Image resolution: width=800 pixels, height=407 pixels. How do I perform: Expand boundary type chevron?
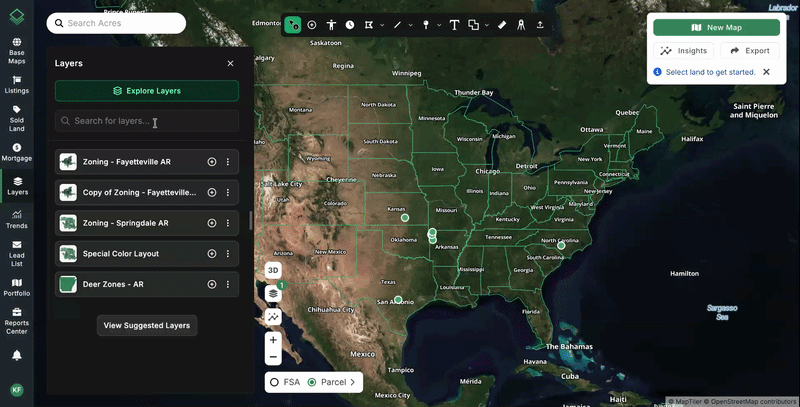[x=353, y=382]
